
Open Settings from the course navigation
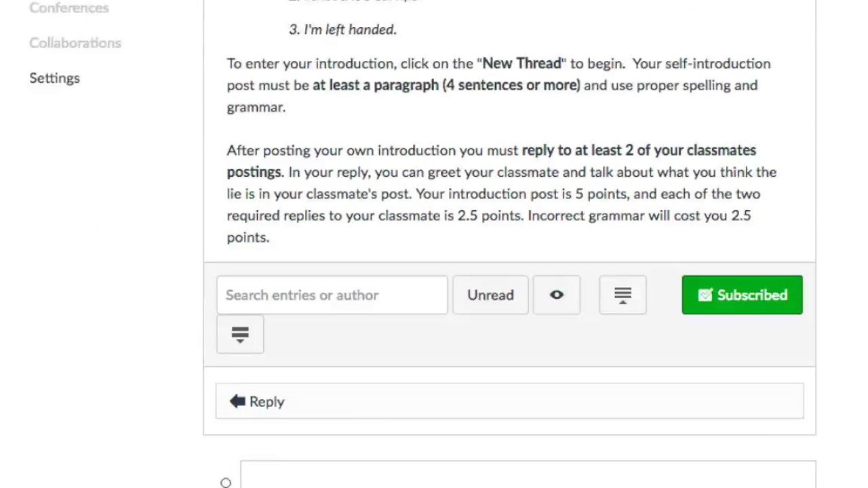pyautogui.click(x=54, y=78)
